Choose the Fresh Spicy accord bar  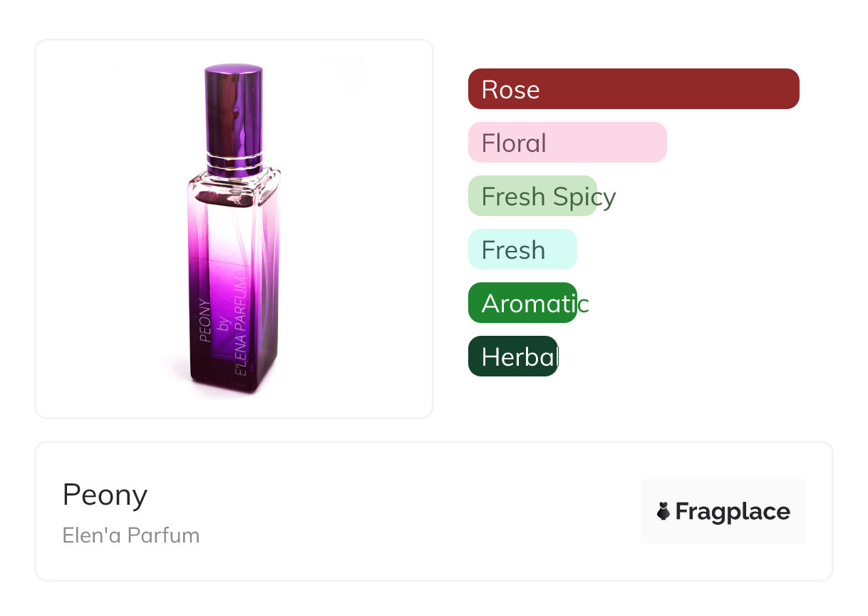pos(532,196)
